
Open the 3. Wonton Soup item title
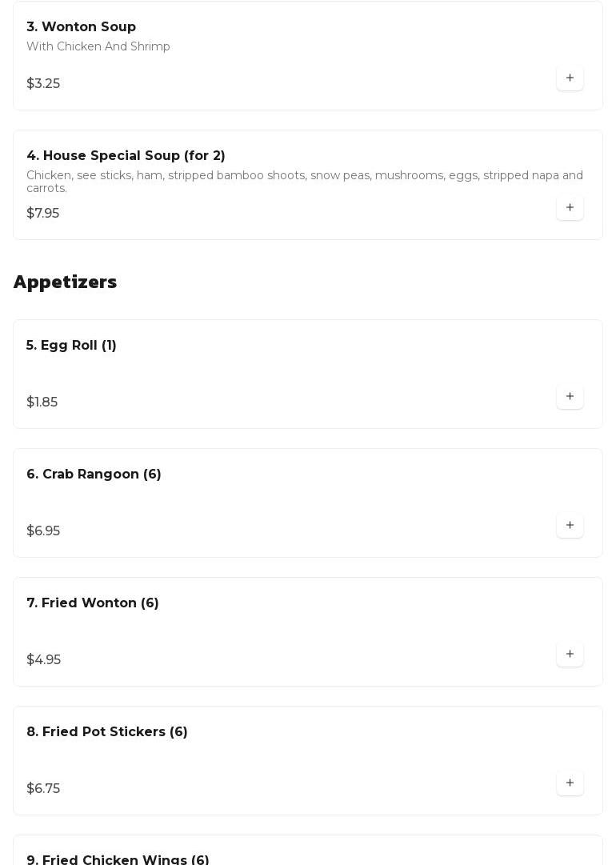(81, 27)
